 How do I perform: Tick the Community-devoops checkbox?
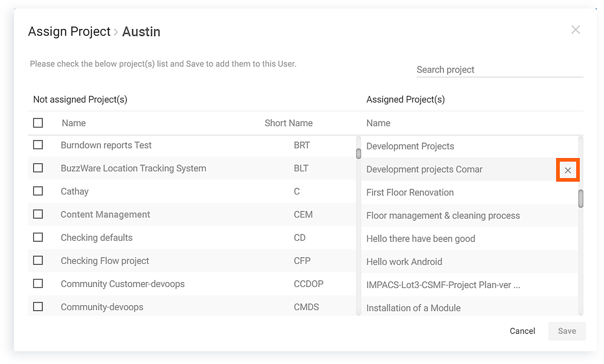coord(38,307)
